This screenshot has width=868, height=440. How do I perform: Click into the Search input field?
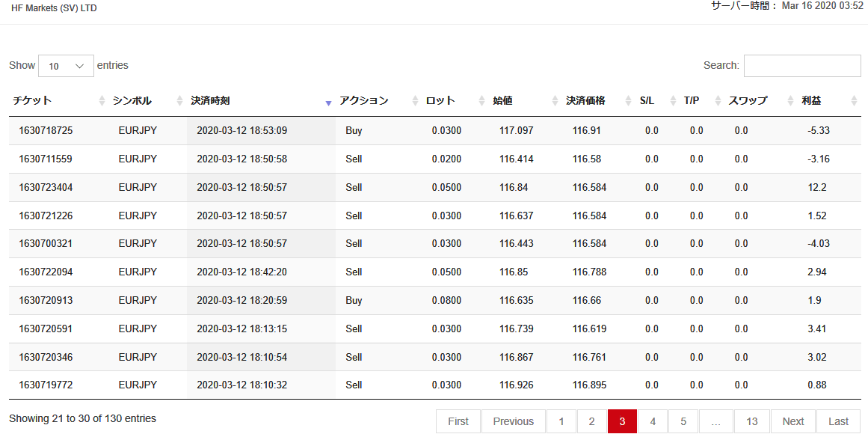pos(802,66)
